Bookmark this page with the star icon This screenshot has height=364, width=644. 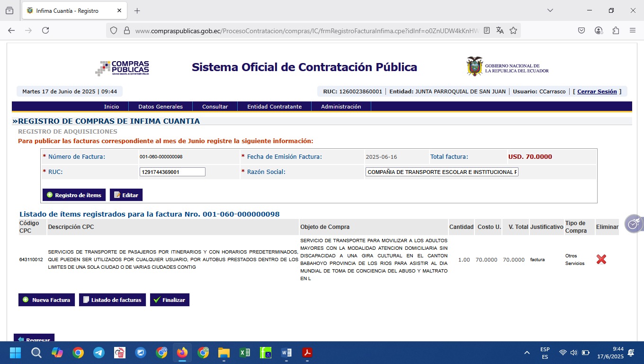tap(513, 30)
